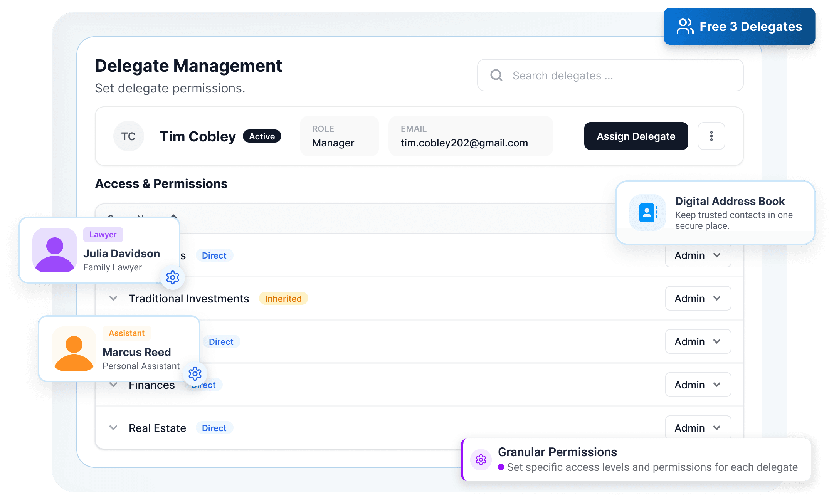Open settings gear on Marcus Reed card

point(195,373)
